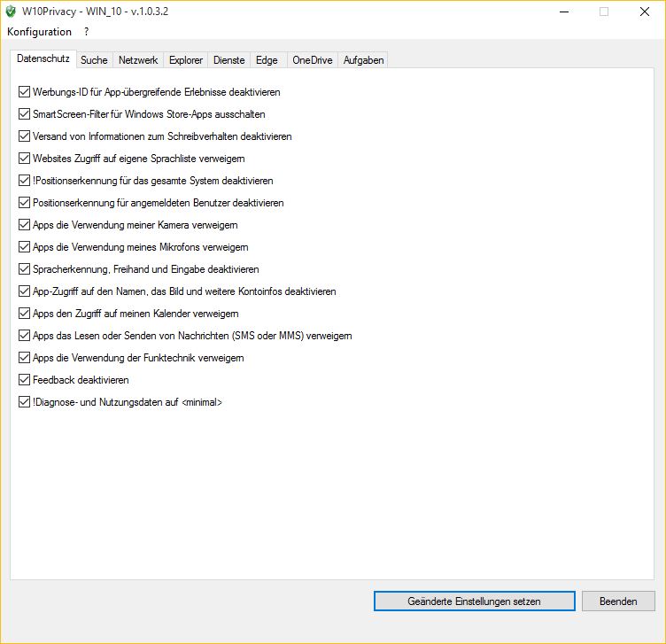Click Geänderte Einstellungen setzen button
This screenshot has height=644, width=666.
click(475, 601)
